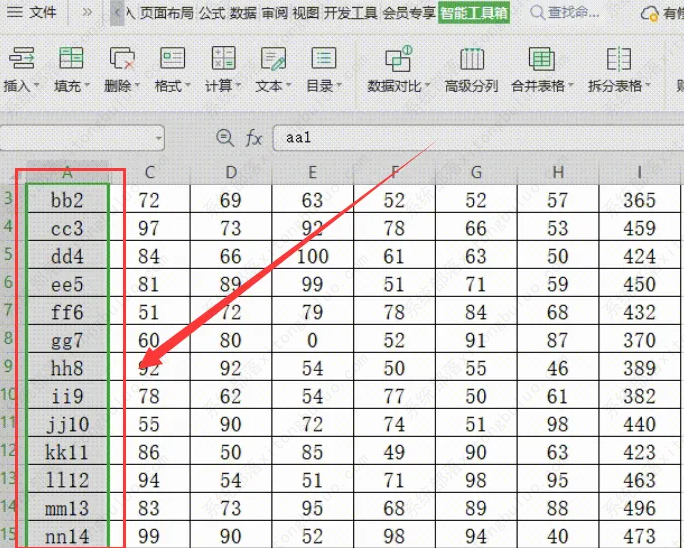Screen dimensions: 684x548
Task: Click cell with value 0 in column E
Action: tap(312, 340)
